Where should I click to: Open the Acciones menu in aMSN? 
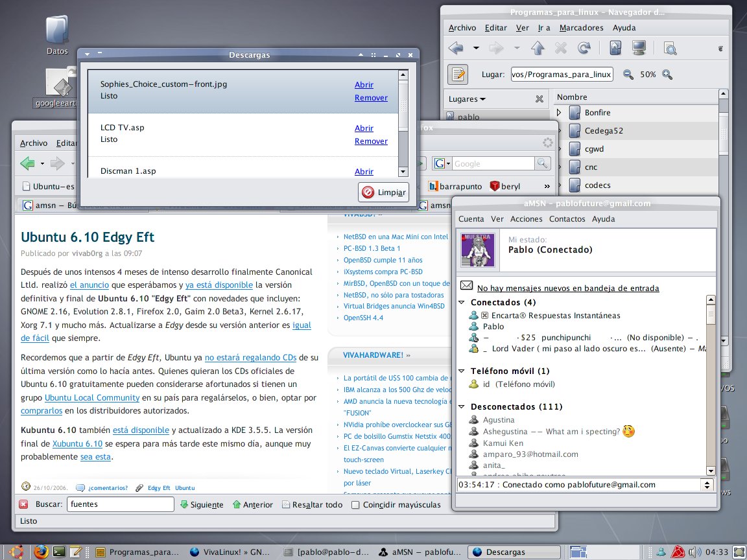pyautogui.click(x=526, y=219)
